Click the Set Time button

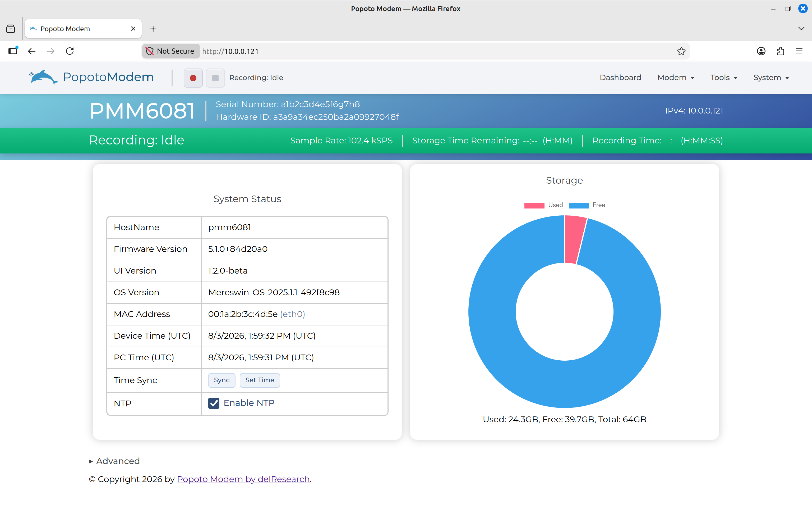pyautogui.click(x=260, y=380)
